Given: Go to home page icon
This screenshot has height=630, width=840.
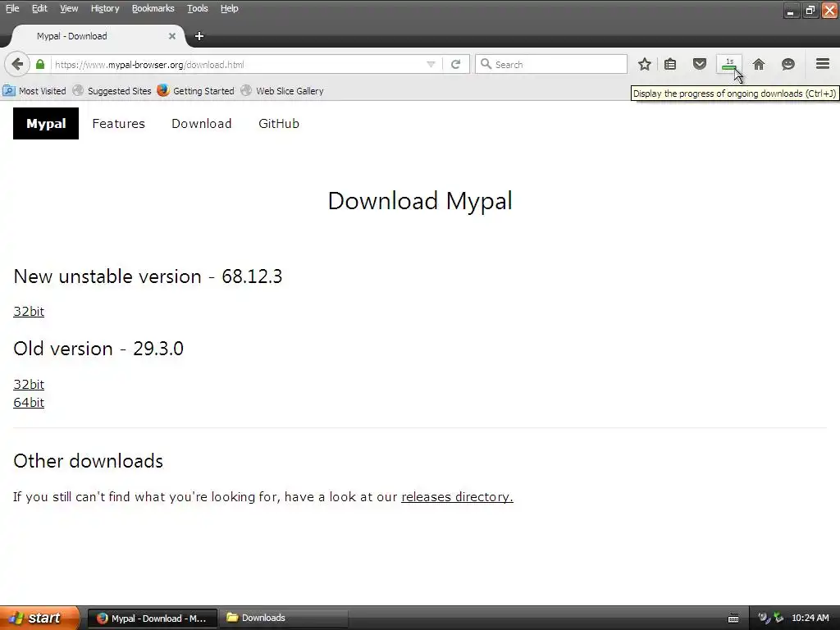Looking at the screenshot, I should [759, 64].
